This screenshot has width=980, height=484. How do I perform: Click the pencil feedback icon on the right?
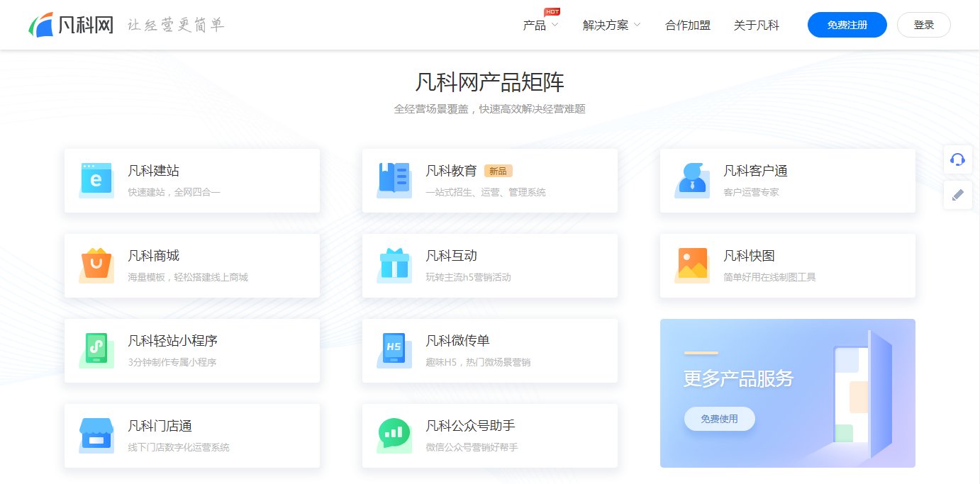click(958, 194)
